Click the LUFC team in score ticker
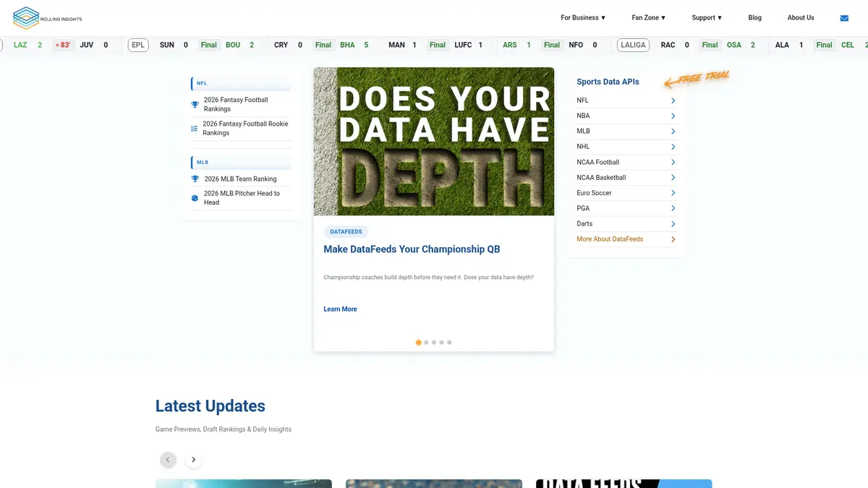 [463, 45]
